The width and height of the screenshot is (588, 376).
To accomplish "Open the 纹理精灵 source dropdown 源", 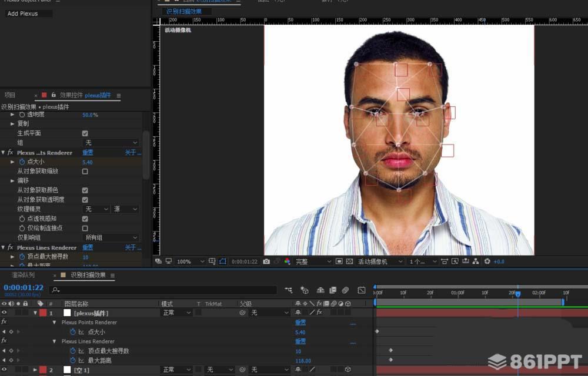I will 126,209.
